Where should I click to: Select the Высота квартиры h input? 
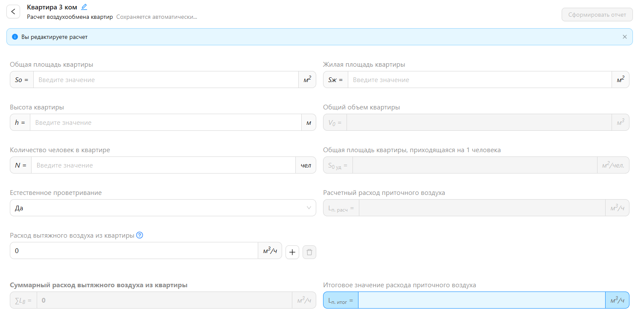165,122
